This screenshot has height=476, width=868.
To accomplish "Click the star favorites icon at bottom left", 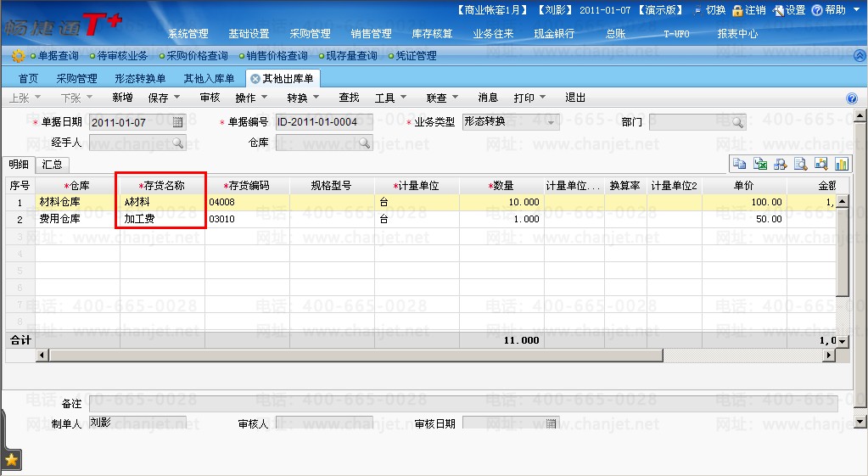I will tap(12, 460).
